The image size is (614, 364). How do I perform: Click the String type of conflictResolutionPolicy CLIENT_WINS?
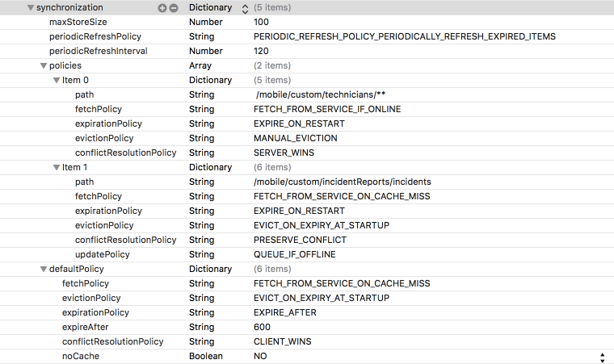(x=201, y=341)
